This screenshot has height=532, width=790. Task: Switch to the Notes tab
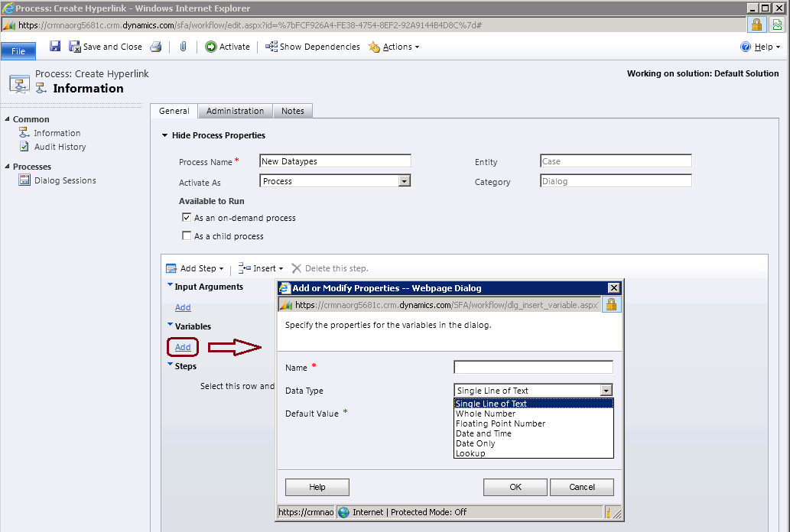tap(292, 111)
